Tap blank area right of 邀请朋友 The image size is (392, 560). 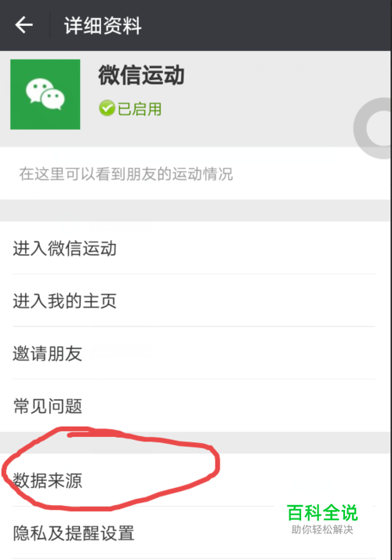236,353
